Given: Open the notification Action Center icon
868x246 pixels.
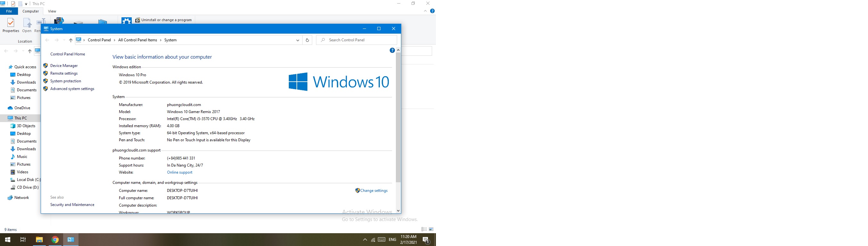Looking at the screenshot, I should [x=426, y=240].
